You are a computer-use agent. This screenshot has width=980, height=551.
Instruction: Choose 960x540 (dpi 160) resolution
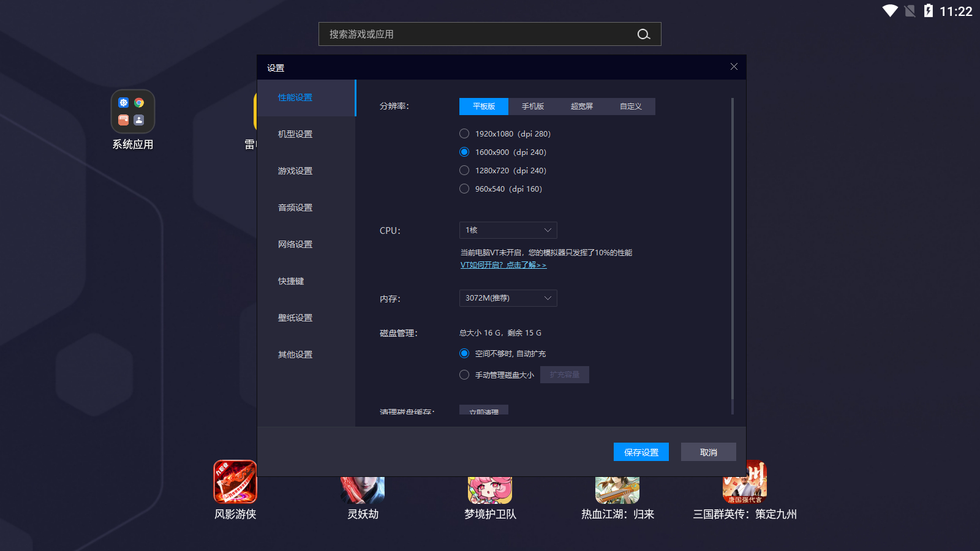(x=464, y=189)
